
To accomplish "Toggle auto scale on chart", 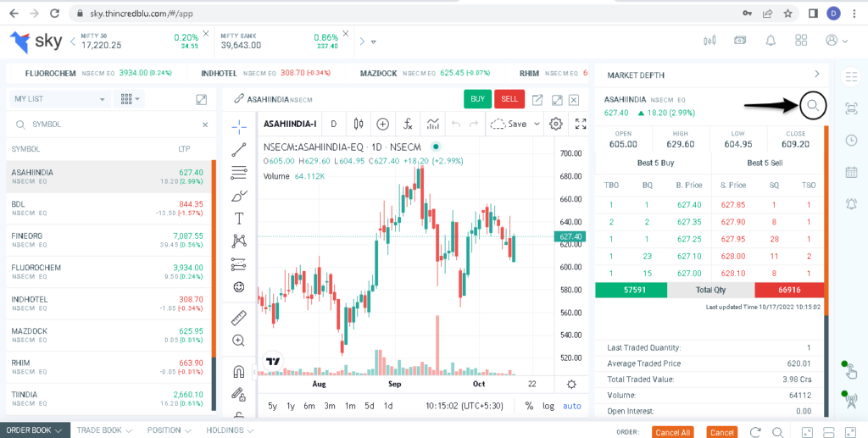I will (572, 406).
